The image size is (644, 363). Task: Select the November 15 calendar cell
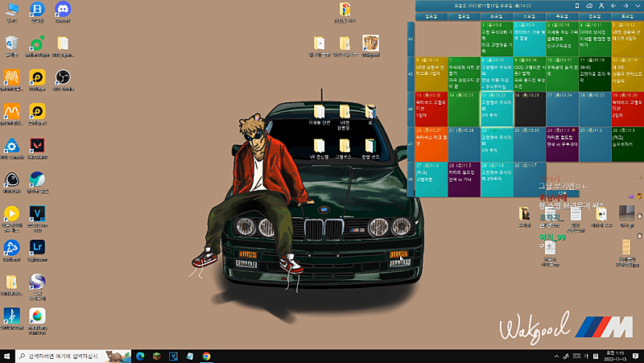pyautogui.click(x=497, y=109)
